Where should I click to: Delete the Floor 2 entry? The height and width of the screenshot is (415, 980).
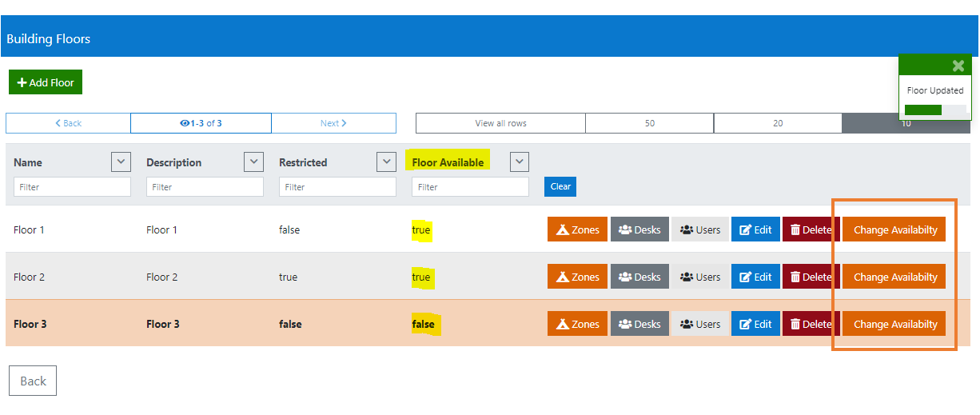(811, 277)
